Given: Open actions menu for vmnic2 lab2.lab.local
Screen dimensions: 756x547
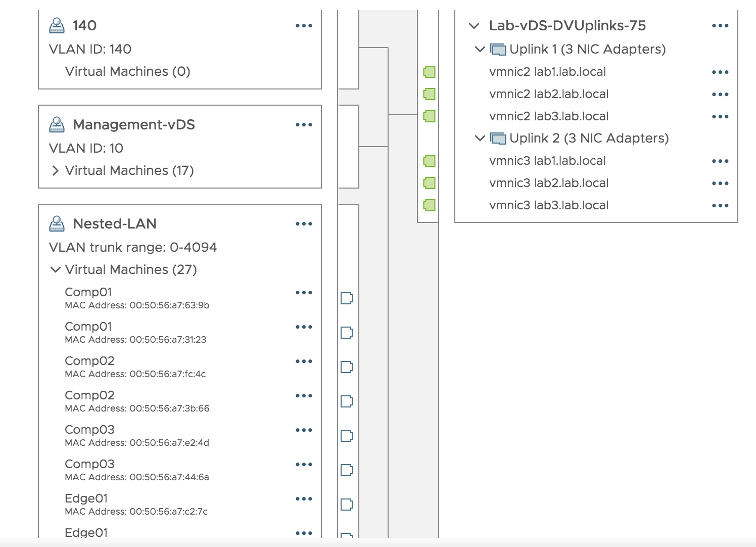Looking at the screenshot, I should click(720, 94).
